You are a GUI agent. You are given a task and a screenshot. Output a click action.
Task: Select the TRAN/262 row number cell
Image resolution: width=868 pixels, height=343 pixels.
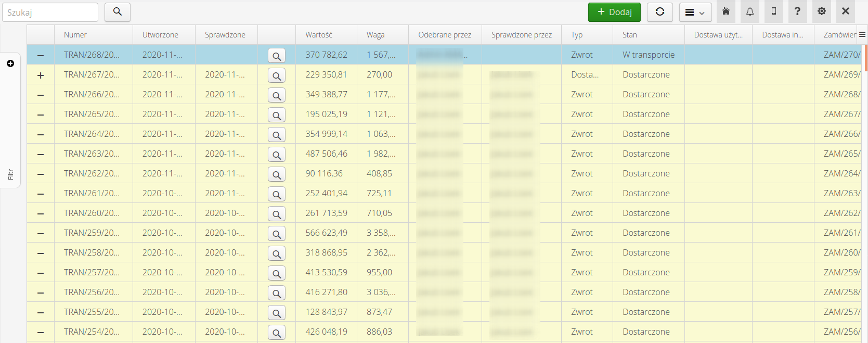coord(92,173)
